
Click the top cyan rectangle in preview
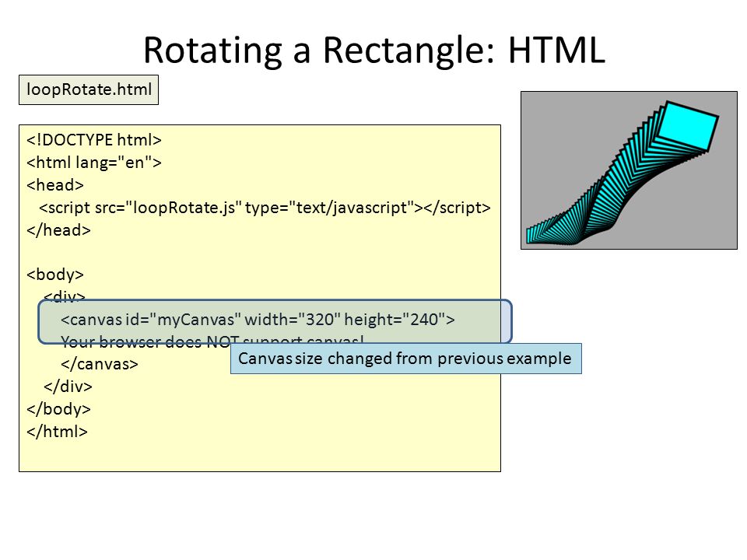click(686, 126)
